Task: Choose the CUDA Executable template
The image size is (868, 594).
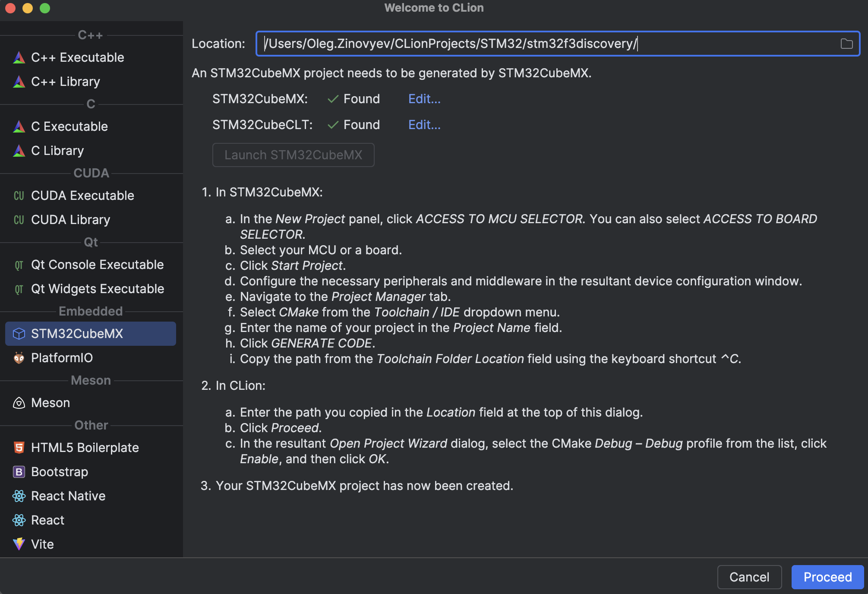Action: (x=82, y=195)
